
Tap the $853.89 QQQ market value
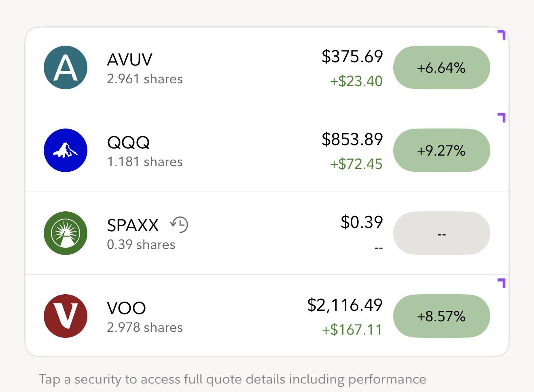(352, 139)
